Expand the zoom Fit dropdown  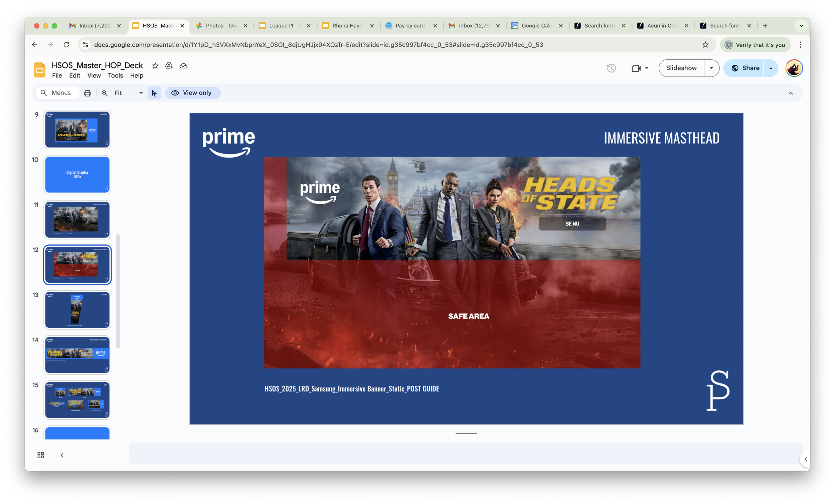pos(141,93)
